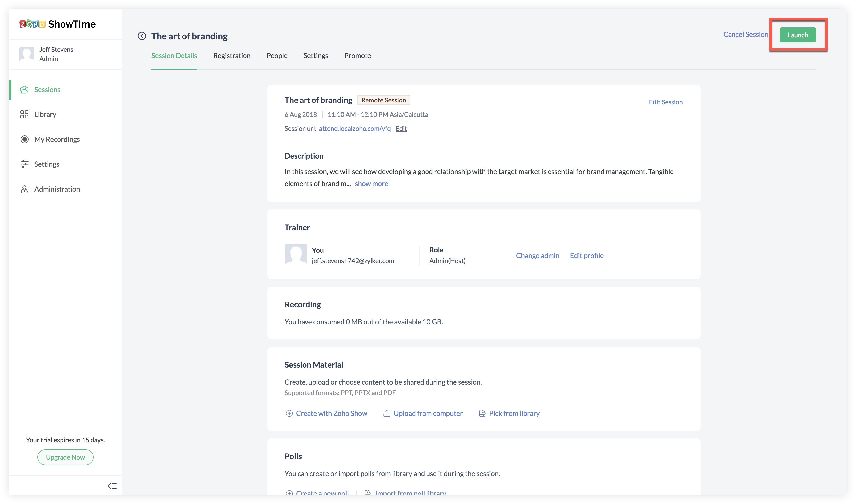Click the Library grid icon

coord(24,114)
